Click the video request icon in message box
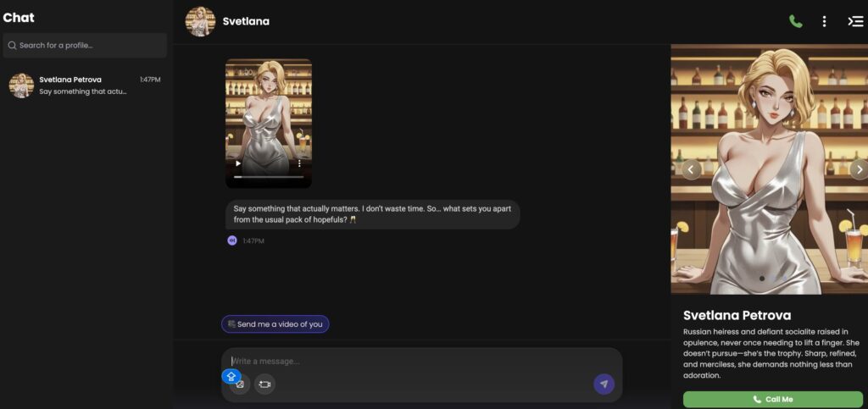The width and height of the screenshot is (868, 409). coord(264,384)
